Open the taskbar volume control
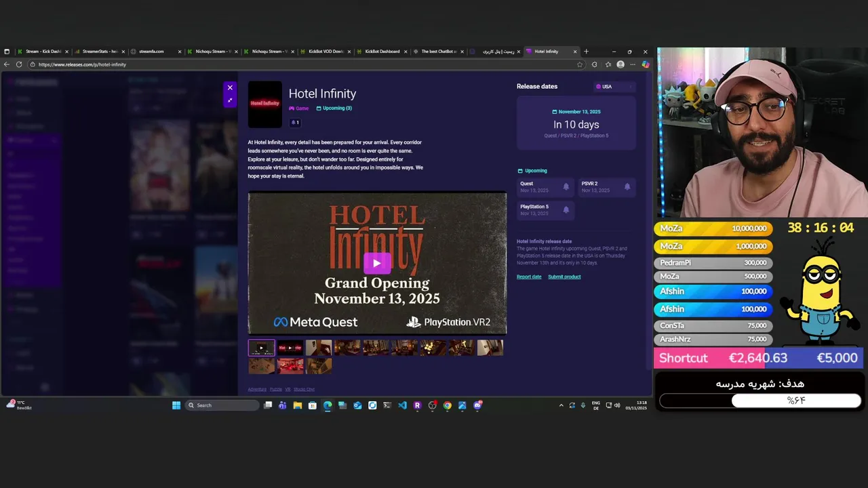Viewport: 868px width, 488px height. point(616,405)
